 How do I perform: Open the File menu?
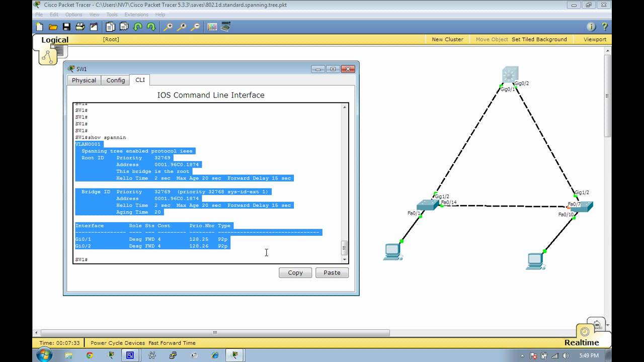coord(39,15)
